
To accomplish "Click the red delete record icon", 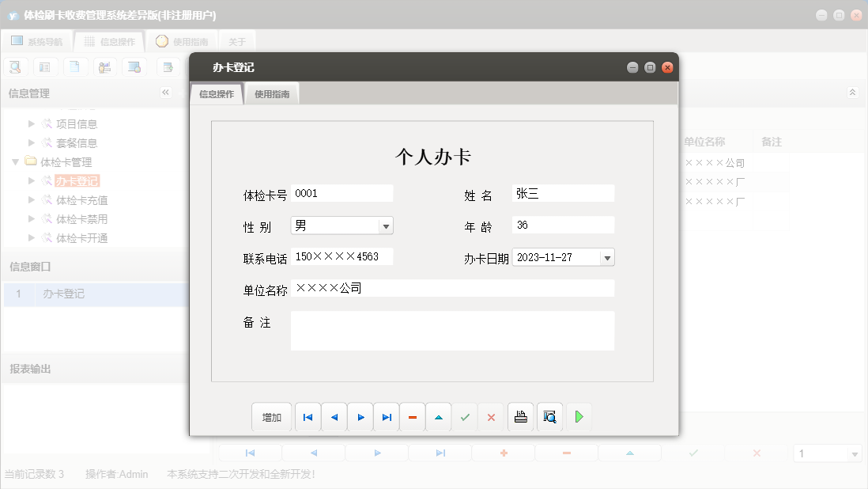I will [412, 417].
